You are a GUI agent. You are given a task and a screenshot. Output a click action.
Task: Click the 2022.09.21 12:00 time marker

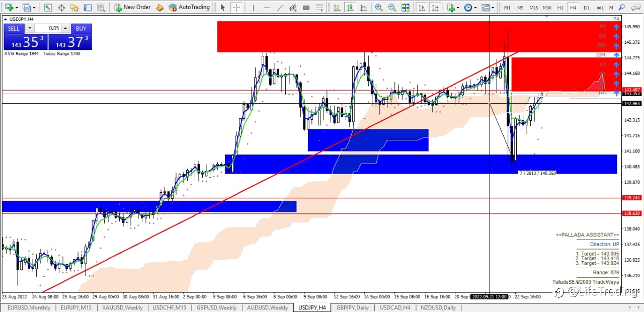coord(489,297)
